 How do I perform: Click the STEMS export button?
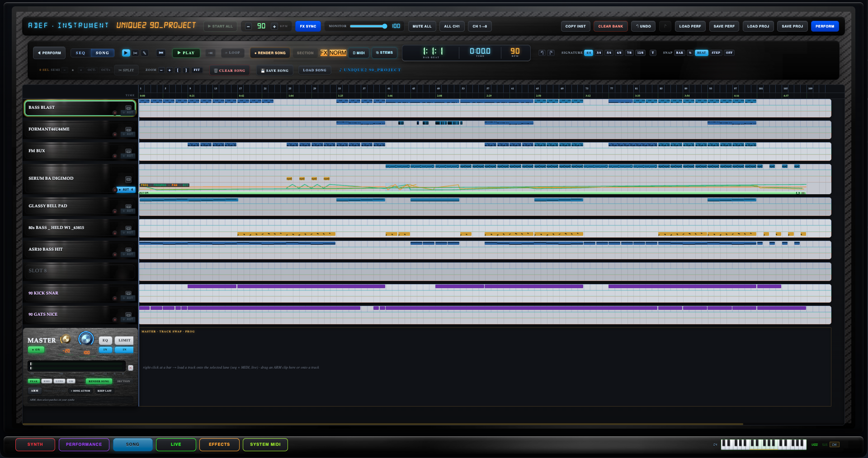coord(385,53)
